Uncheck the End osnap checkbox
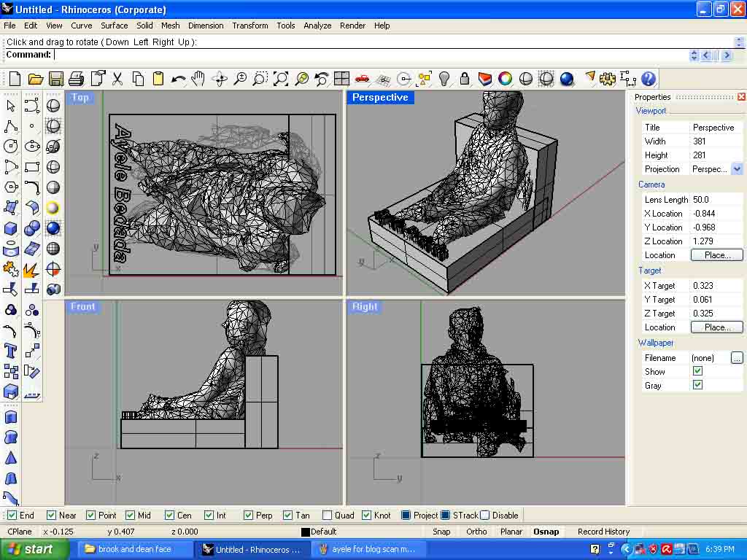Screen dimensions: 747x560 pos(12,516)
